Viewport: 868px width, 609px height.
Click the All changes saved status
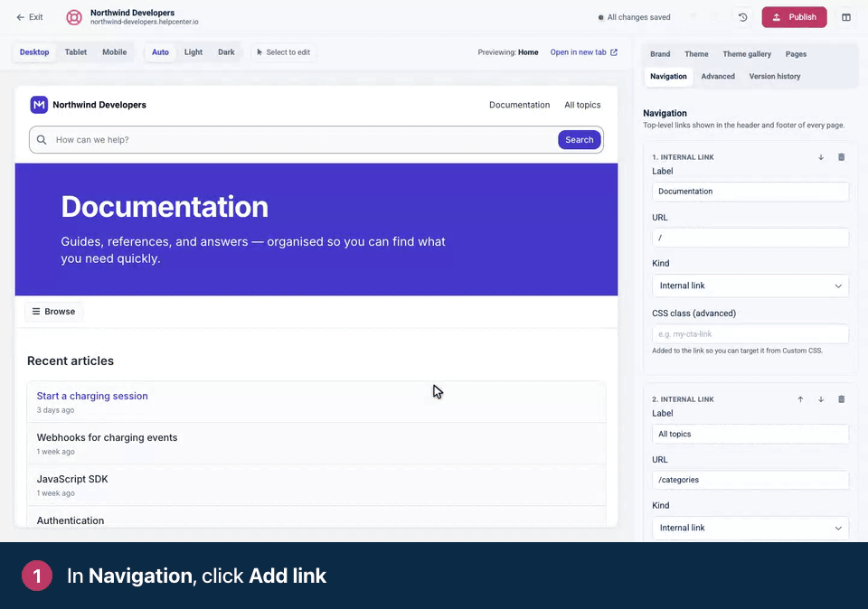(x=635, y=17)
